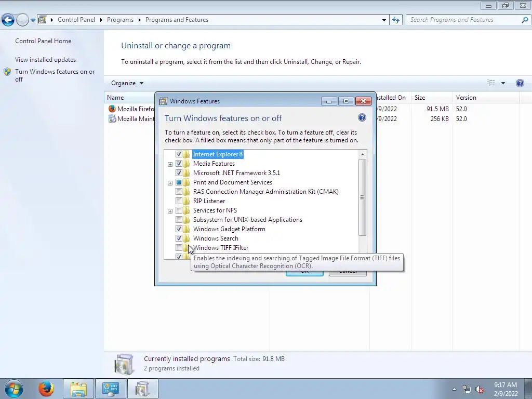The width and height of the screenshot is (532, 399).
Task: Click Turn Windows features on or off link
Action: 55,75
